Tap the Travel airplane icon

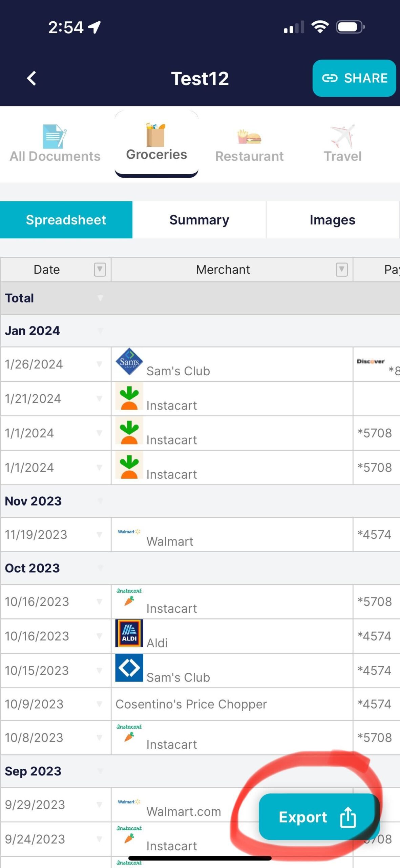click(342, 136)
